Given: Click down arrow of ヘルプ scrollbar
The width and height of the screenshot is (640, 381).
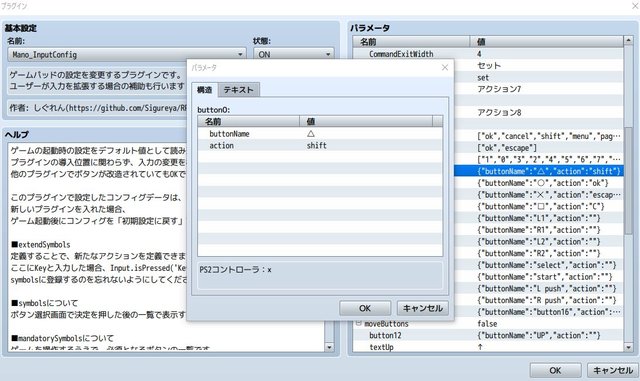Looking at the screenshot, I should 329,347.
